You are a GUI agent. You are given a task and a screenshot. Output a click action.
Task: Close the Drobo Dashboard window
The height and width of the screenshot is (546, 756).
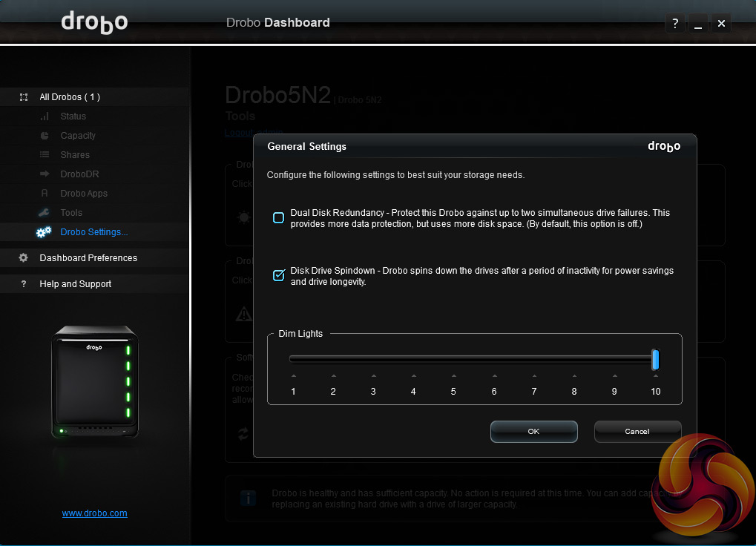(x=721, y=23)
